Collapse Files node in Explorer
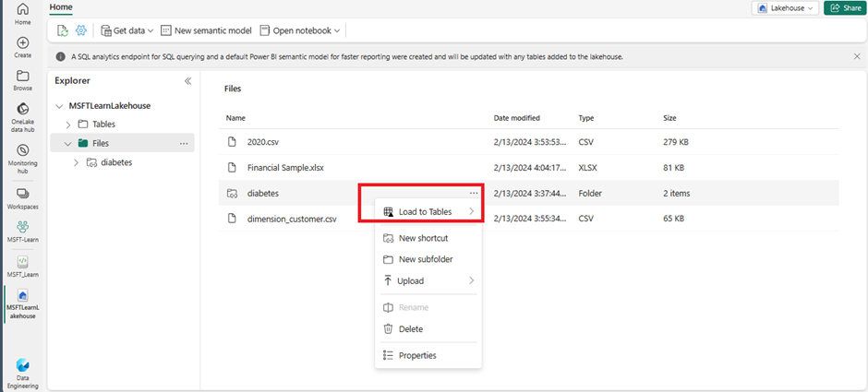The height and width of the screenshot is (392, 868). coord(68,144)
